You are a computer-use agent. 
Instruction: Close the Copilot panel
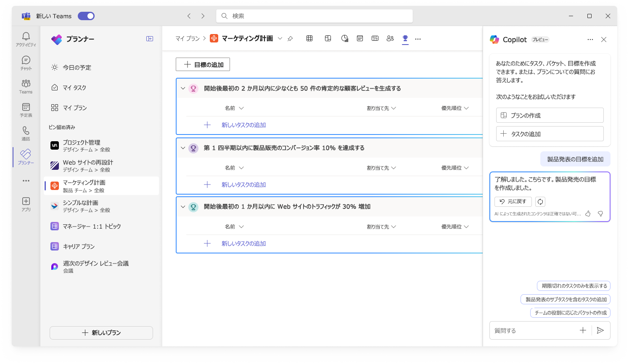[604, 40]
